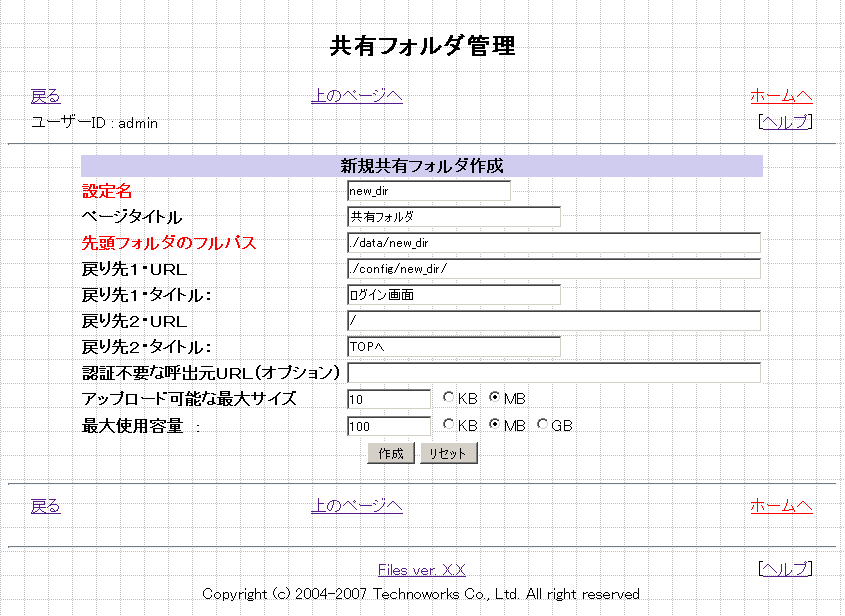Viewport: 845px width, 616px height.
Task: Click the 戻り先1・URL input
Action: click(x=553, y=269)
